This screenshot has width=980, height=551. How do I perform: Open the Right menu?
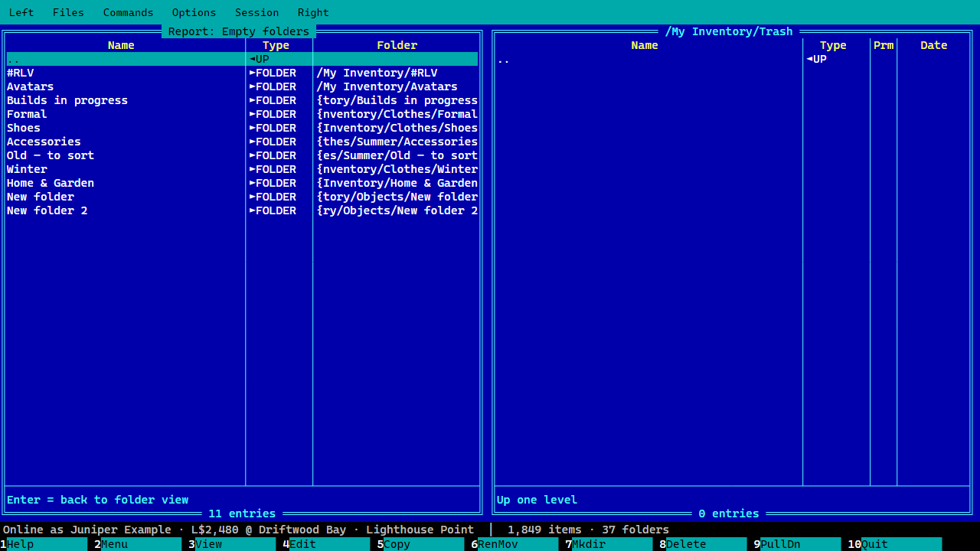[x=313, y=12]
